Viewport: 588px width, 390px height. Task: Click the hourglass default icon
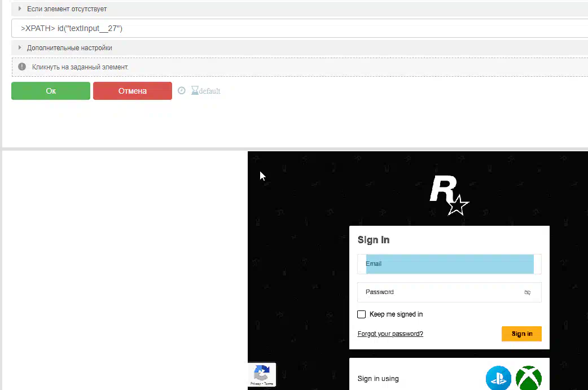coord(195,90)
